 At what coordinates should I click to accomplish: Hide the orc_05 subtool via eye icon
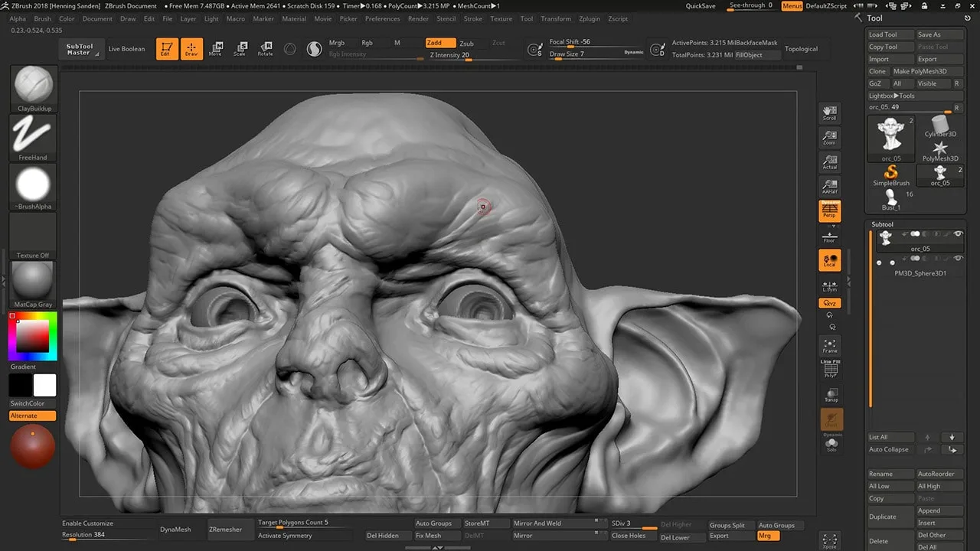957,234
